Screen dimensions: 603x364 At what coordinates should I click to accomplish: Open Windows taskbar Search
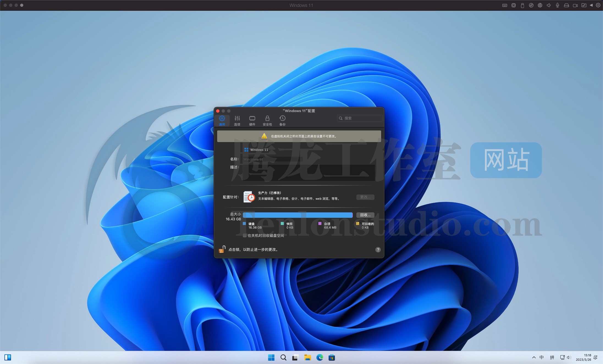coord(283,357)
